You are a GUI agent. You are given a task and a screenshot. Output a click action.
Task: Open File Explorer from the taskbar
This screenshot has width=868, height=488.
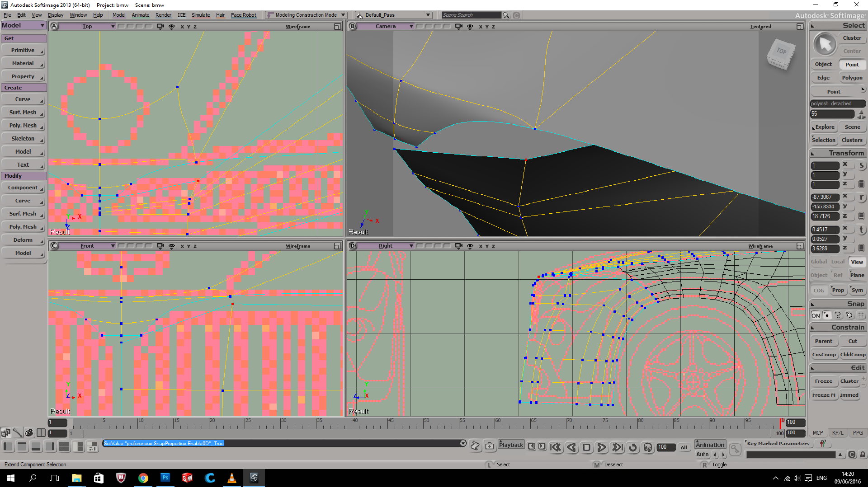click(76, 478)
